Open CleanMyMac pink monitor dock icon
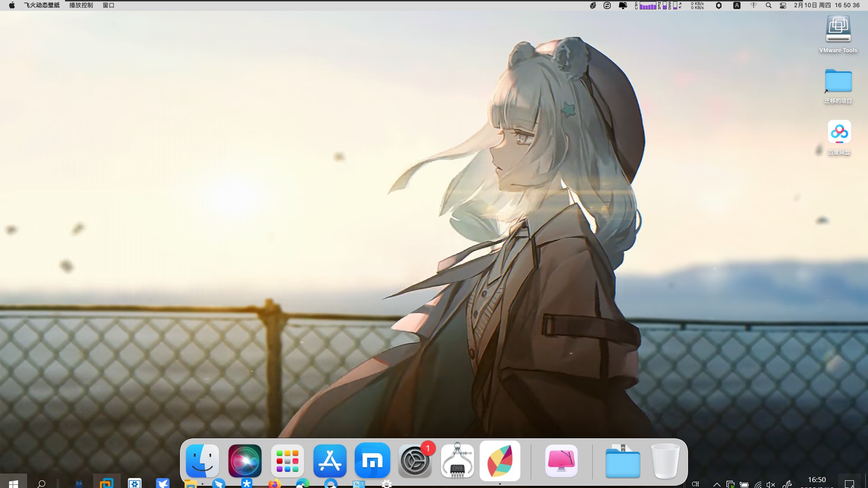The image size is (868, 488). (561, 461)
